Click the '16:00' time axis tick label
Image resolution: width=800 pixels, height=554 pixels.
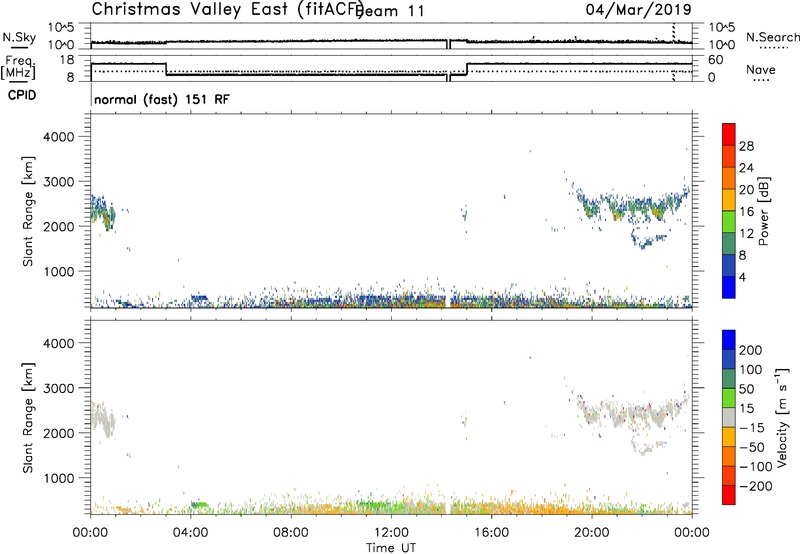[x=491, y=533]
